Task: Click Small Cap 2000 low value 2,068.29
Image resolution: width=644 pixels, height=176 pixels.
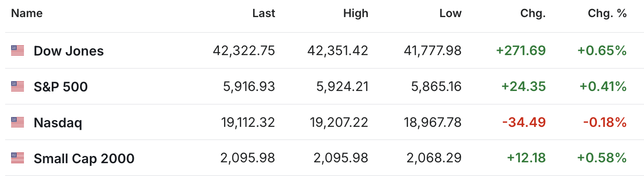Action: 434,158
